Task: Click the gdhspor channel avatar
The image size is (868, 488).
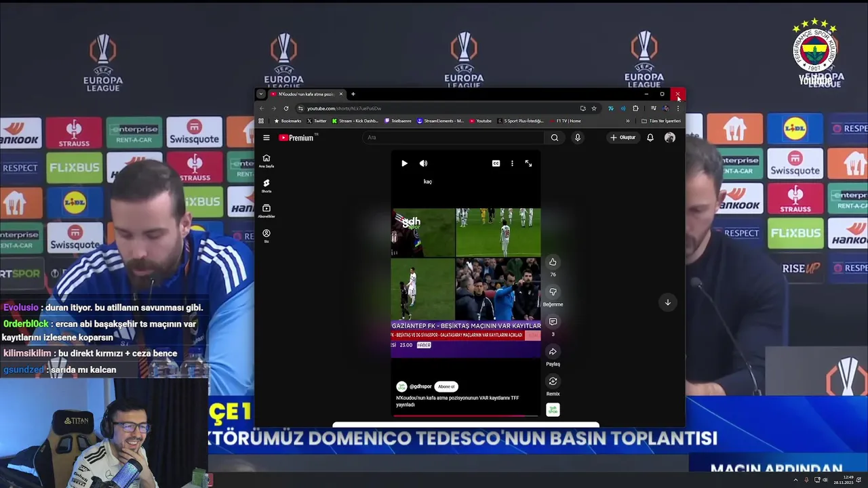Action: pyautogui.click(x=401, y=386)
